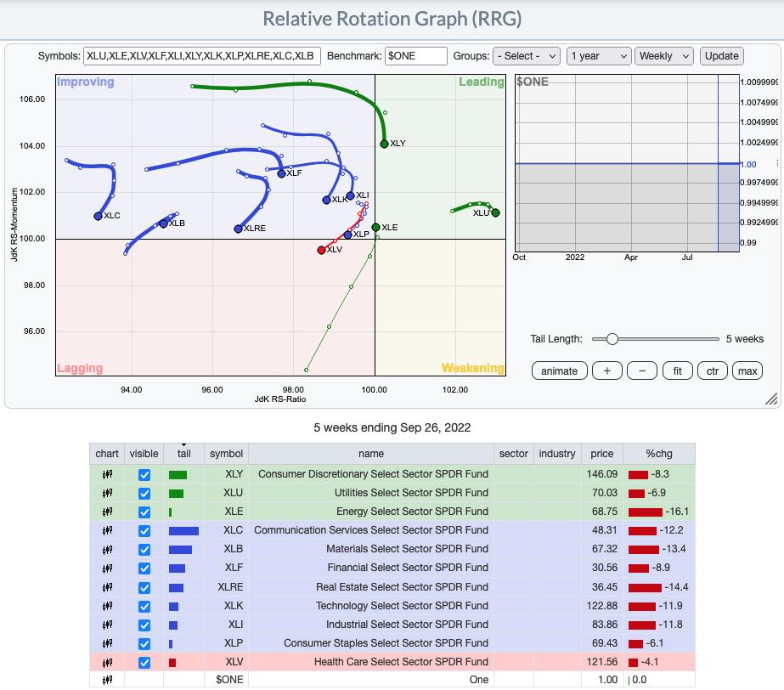Toggle visibility of XLV
The width and height of the screenshot is (784, 690).
144,663
